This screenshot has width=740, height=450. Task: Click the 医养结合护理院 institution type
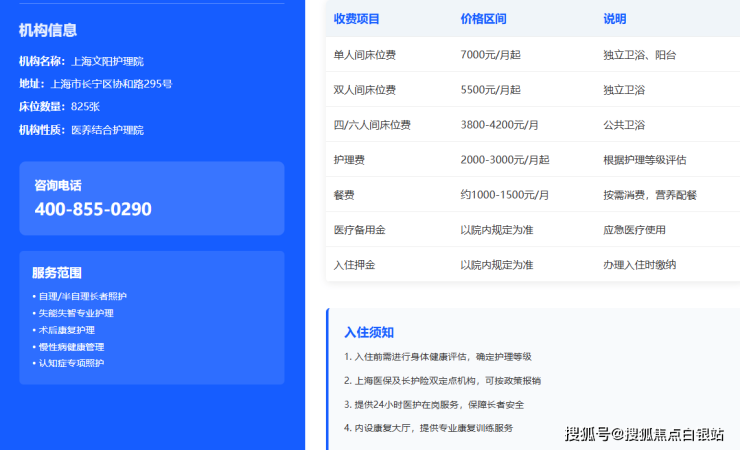click(x=107, y=130)
